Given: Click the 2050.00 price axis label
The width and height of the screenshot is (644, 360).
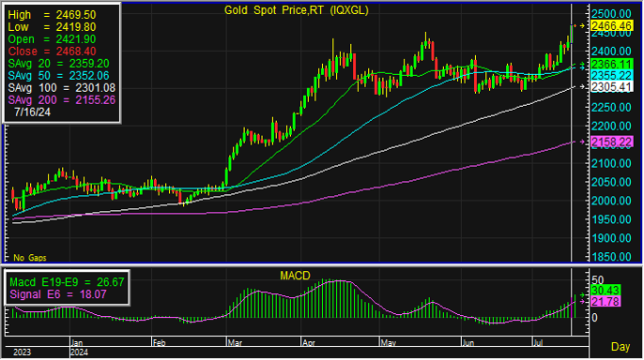Looking at the screenshot, I should click(x=611, y=182).
